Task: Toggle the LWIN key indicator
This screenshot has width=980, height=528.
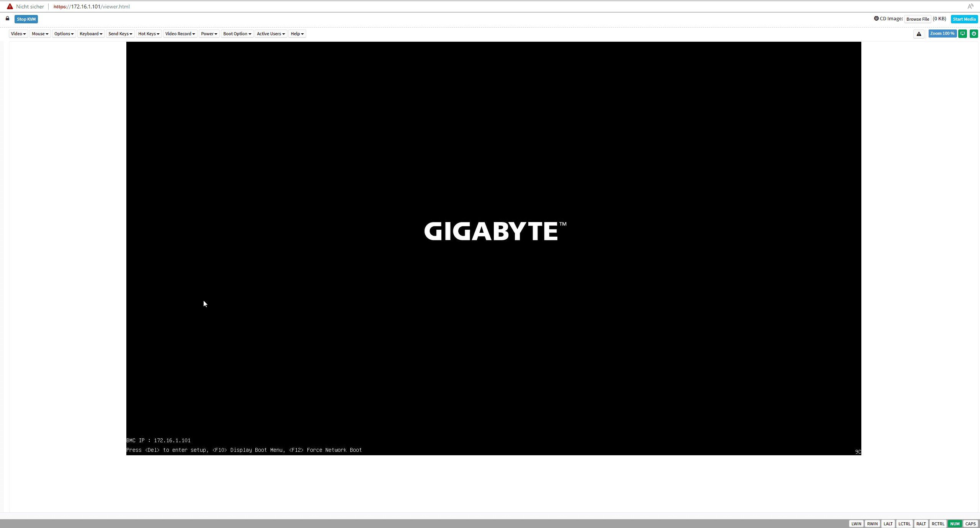Action: coord(856,524)
